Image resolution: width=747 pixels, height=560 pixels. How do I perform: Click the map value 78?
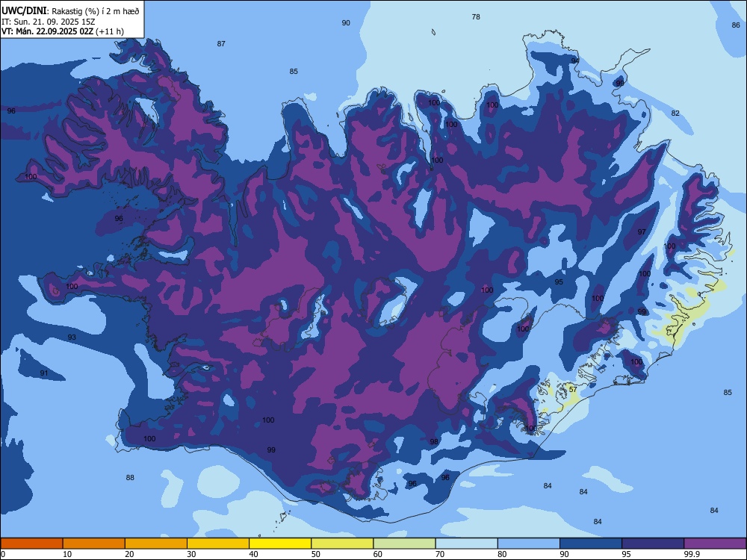(x=476, y=16)
